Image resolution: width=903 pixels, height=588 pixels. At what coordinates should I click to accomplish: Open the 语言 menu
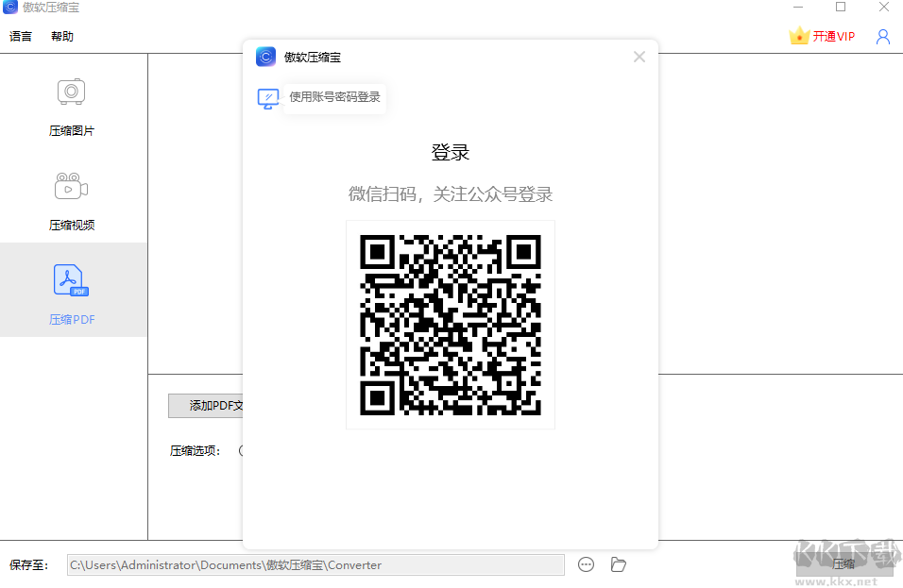point(21,36)
